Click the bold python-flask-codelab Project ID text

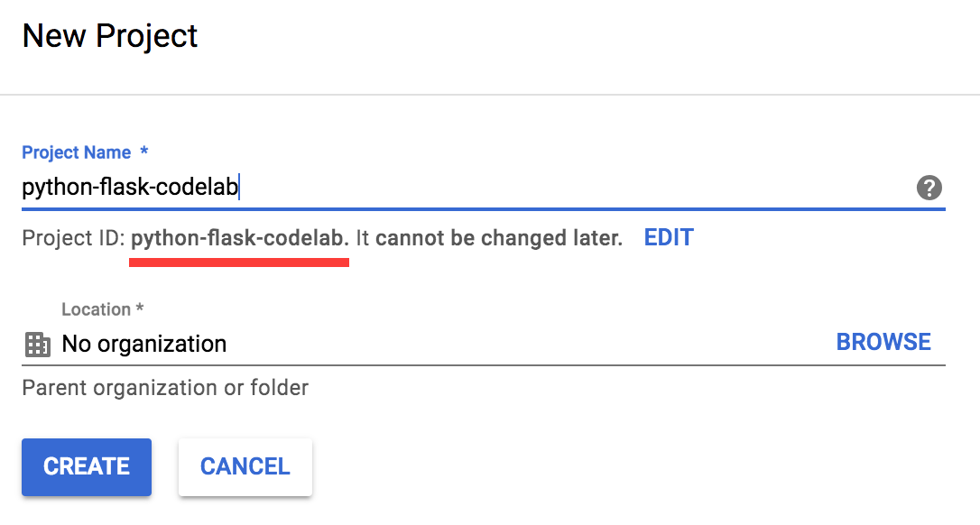point(239,238)
